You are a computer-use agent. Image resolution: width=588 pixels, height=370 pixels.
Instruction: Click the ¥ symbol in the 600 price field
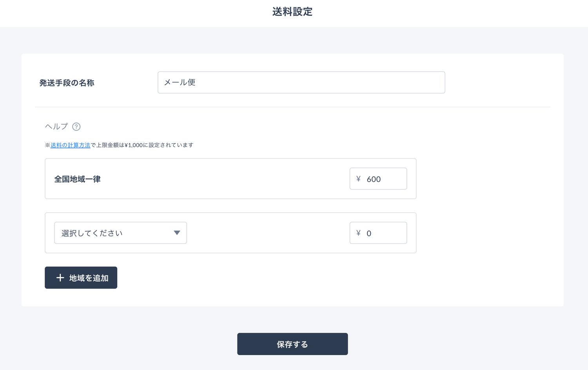click(x=358, y=179)
